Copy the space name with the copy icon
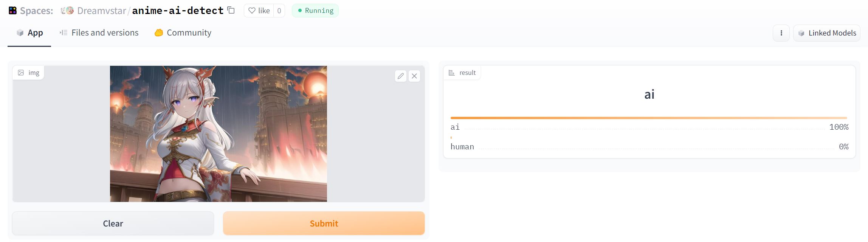868x242 pixels. (x=231, y=10)
